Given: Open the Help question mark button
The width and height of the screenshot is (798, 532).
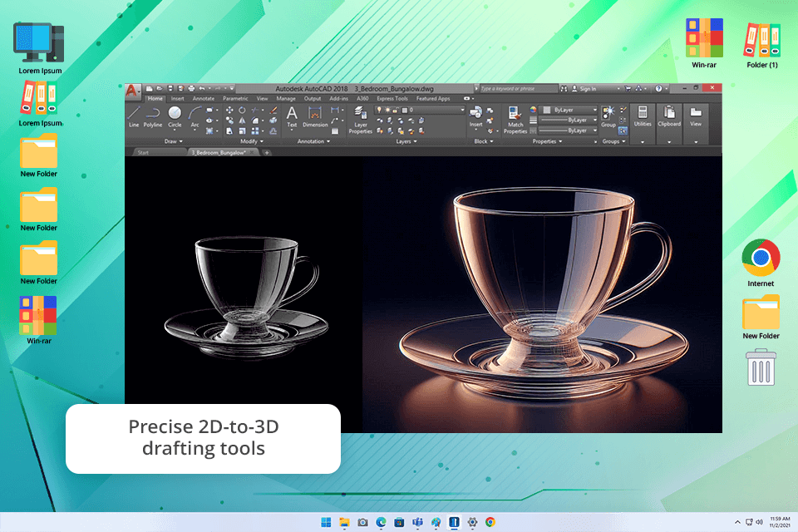Looking at the screenshot, I should 658,89.
